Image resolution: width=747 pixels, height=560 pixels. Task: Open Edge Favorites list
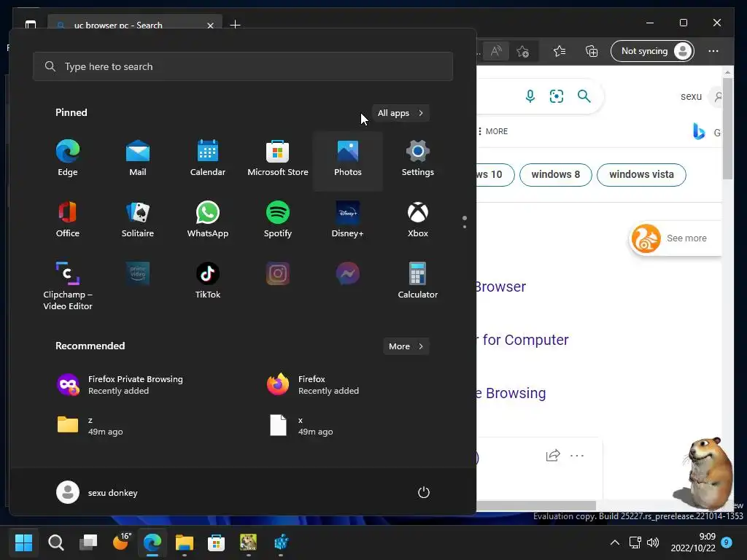(560, 51)
